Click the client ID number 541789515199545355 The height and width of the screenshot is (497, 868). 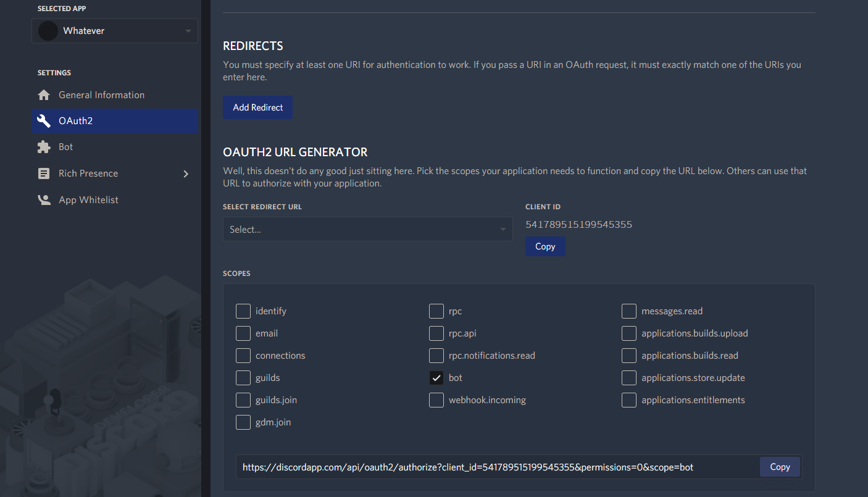tap(578, 225)
